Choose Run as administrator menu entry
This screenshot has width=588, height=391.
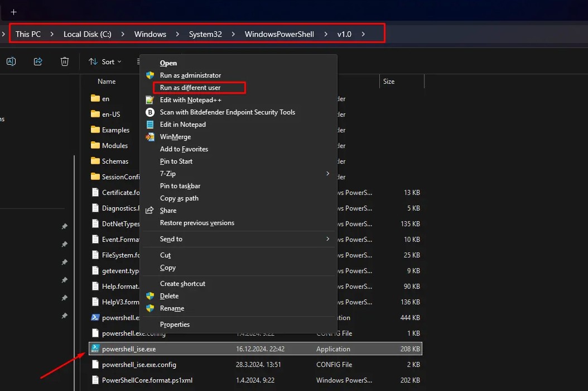190,75
